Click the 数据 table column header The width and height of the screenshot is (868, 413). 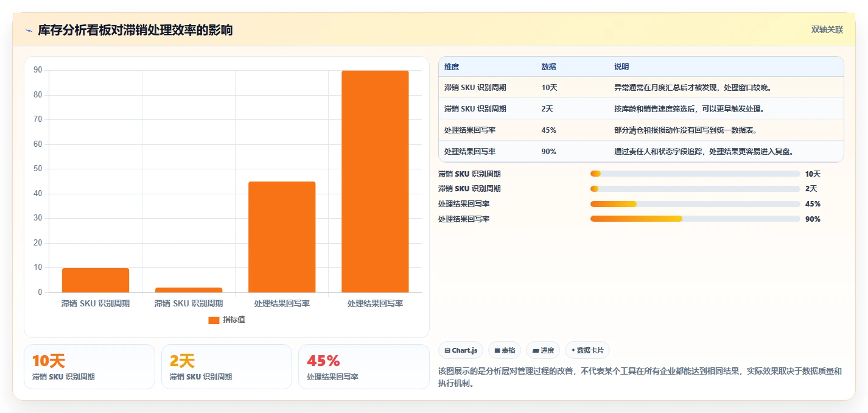pos(548,67)
